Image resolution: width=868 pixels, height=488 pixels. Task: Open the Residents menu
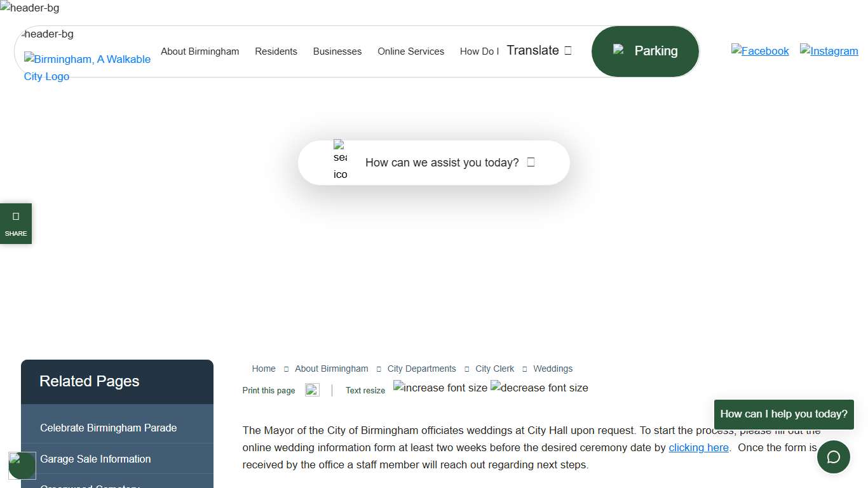(x=276, y=51)
